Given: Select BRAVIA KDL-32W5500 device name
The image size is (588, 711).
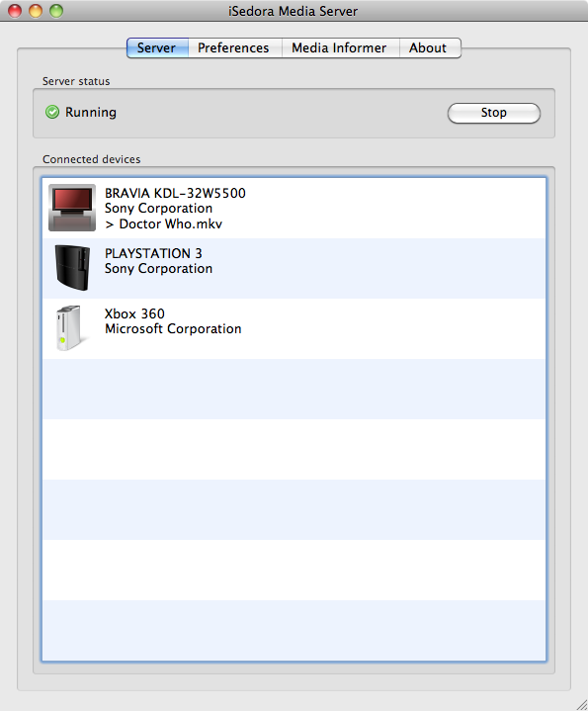Looking at the screenshot, I should [175, 193].
